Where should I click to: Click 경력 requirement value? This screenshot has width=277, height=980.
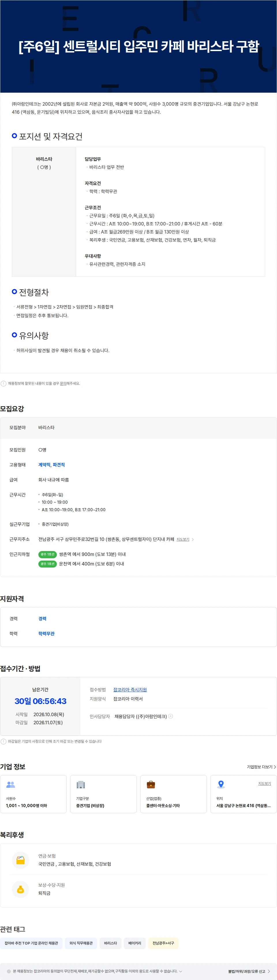point(42,619)
